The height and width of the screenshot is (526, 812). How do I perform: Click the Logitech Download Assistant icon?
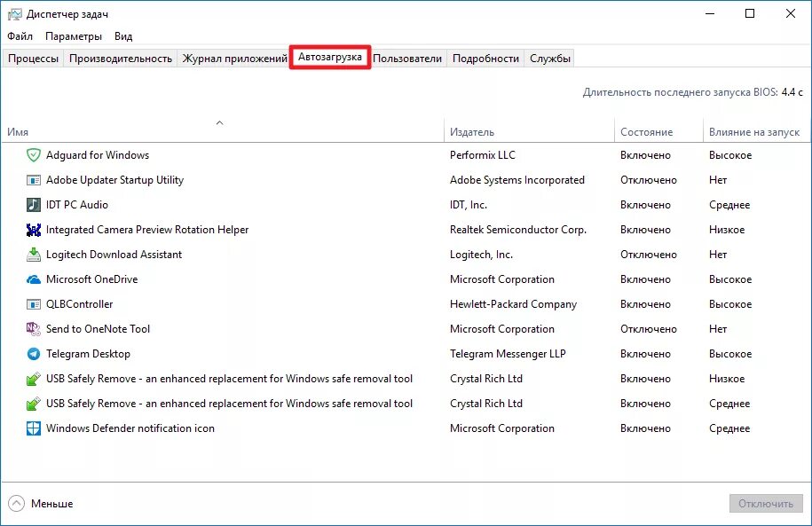[34, 255]
